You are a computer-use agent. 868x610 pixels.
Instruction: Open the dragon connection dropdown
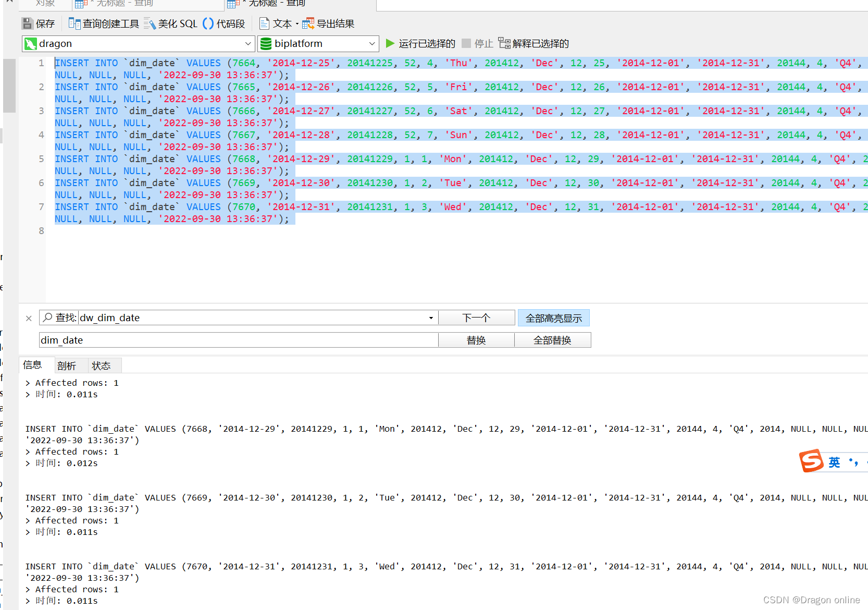(249, 44)
